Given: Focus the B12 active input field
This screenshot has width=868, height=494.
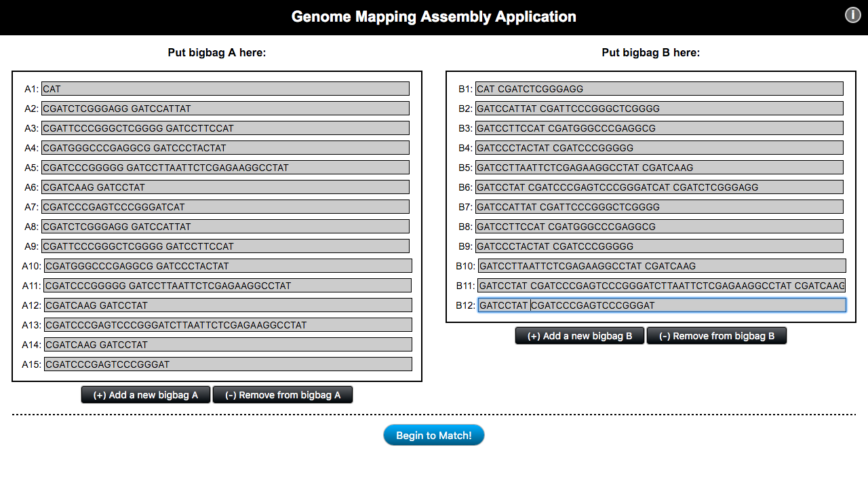Looking at the screenshot, I should (662, 305).
